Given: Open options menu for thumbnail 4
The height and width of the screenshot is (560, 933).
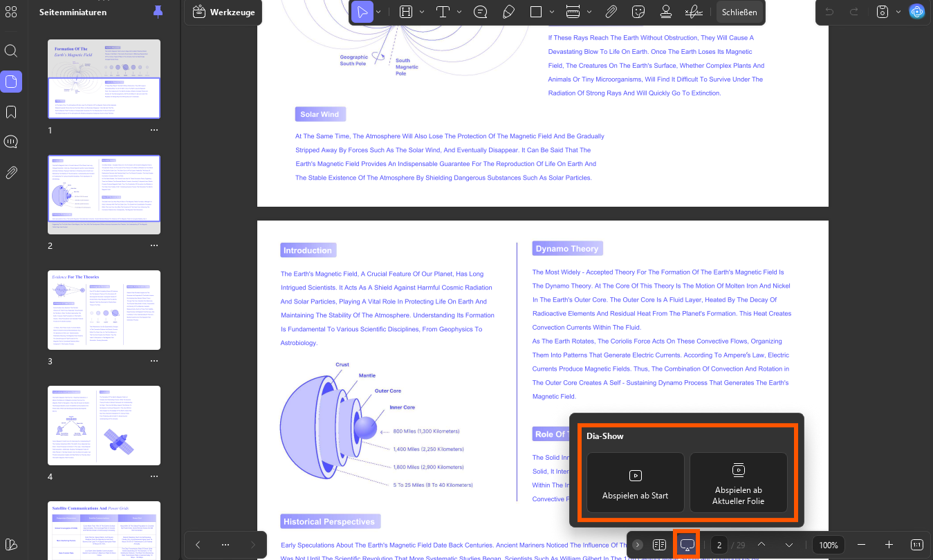Looking at the screenshot, I should click(154, 476).
